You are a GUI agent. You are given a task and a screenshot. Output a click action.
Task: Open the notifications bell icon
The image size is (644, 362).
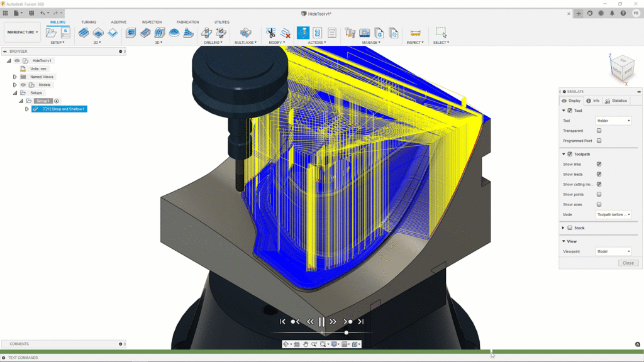click(612, 13)
